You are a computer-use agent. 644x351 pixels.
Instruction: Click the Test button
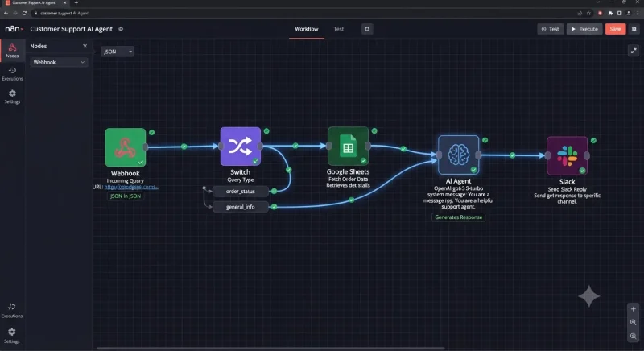[x=551, y=29]
